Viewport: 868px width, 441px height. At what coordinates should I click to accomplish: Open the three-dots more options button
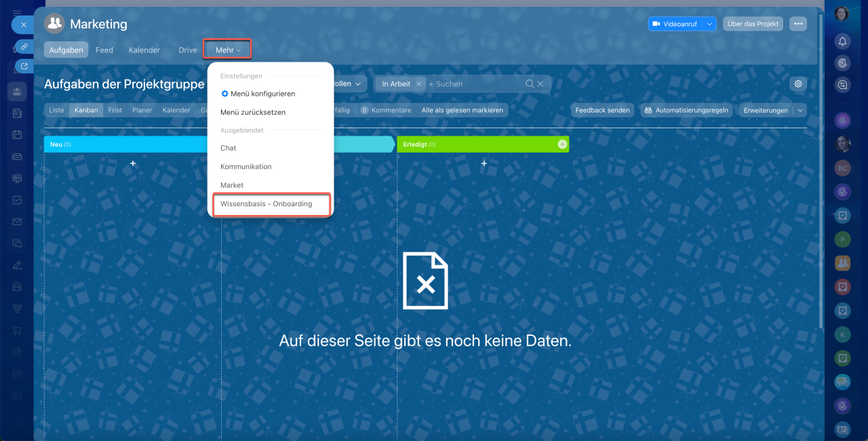[x=798, y=24]
